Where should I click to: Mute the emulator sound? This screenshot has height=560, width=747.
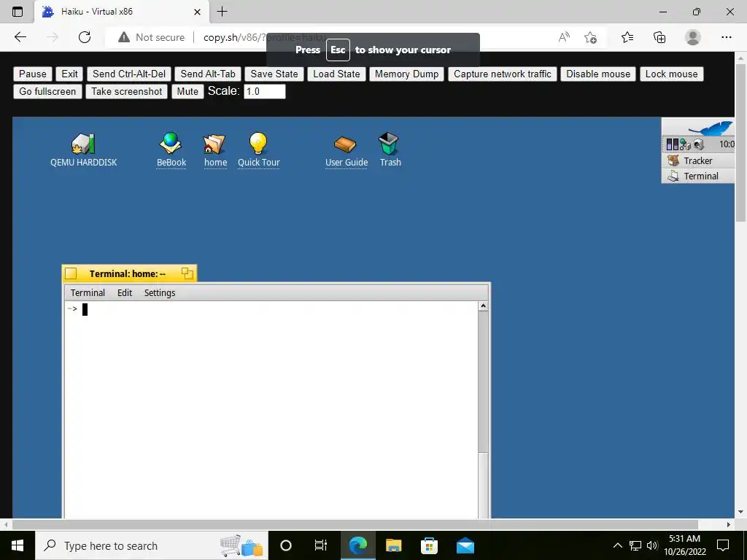click(187, 91)
